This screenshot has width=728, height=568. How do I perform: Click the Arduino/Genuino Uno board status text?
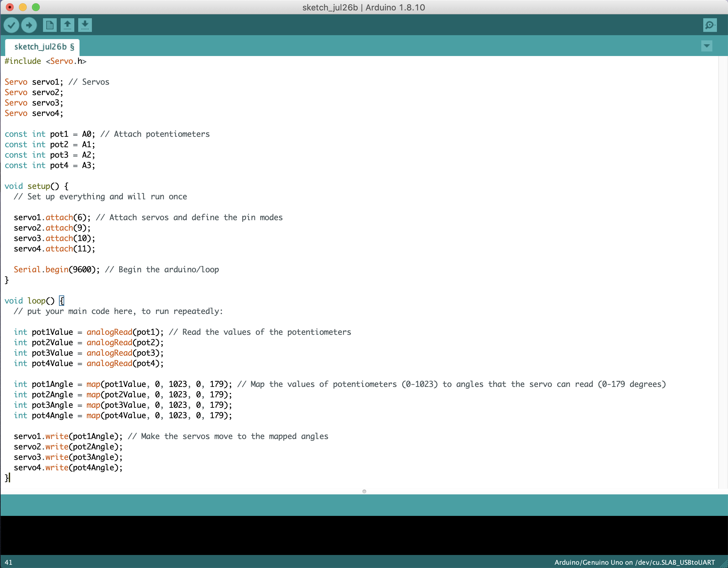pos(634,562)
